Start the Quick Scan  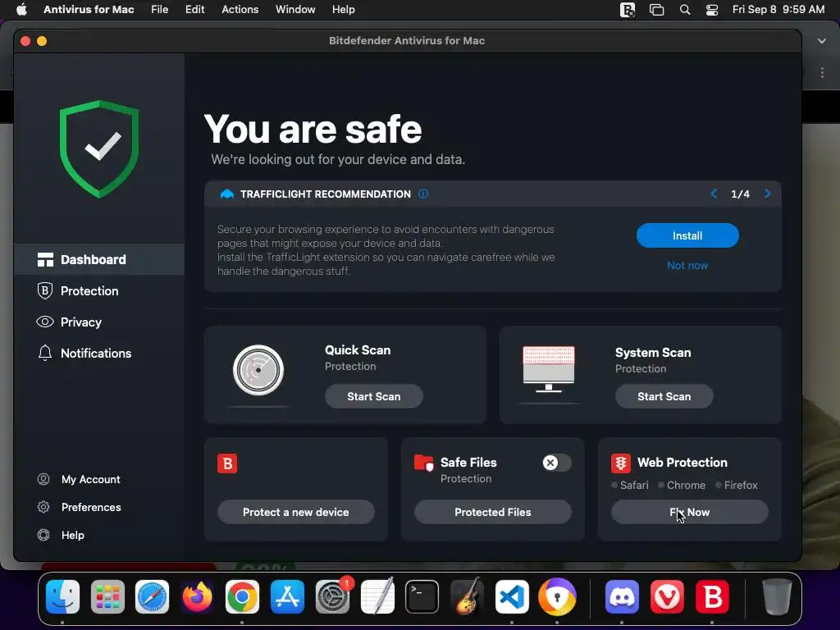[x=374, y=396]
